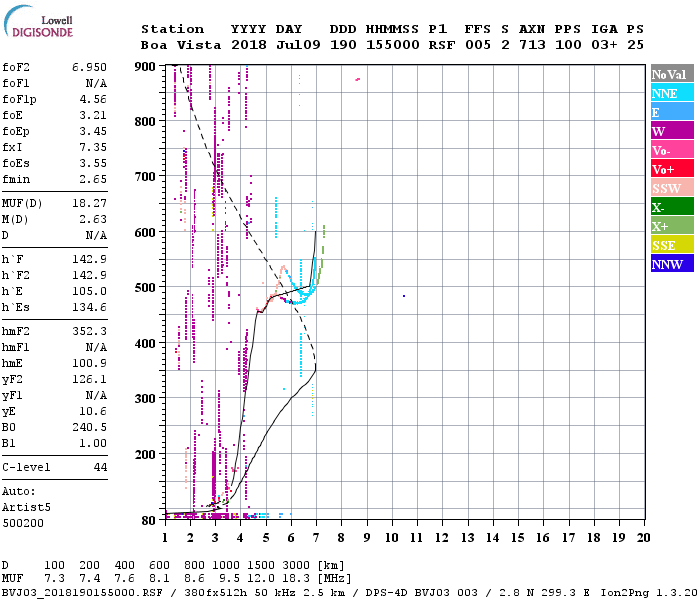Click the 155000 time value
The image size is (700, 600).
pos(393,45)
